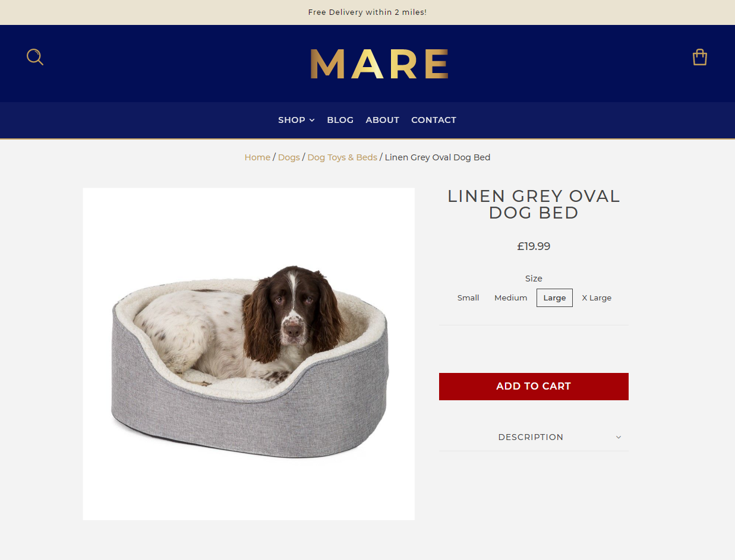The image size is (735, 560).
Task: Go to Dog Toys & Beds breadcrumb
Action: tap(342, 157)
